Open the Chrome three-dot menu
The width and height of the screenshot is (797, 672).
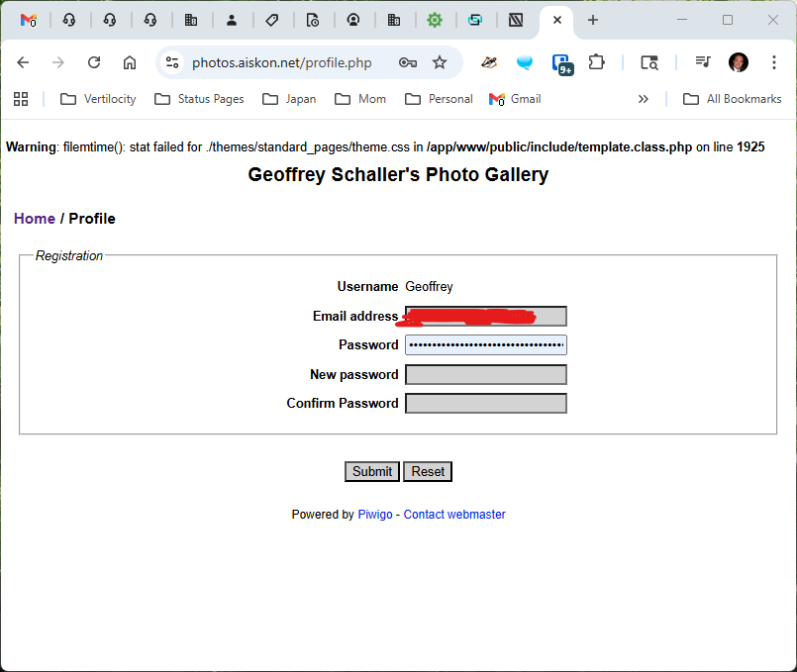[773, 62]
